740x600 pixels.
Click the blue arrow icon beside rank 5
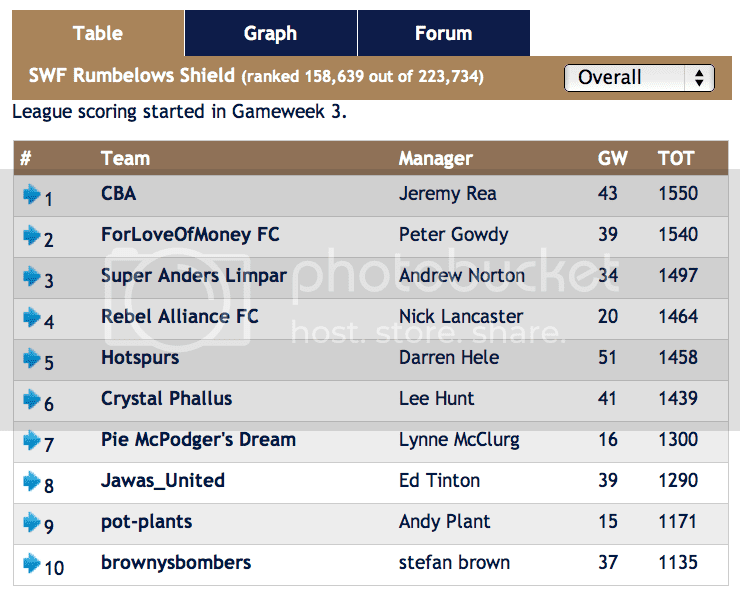click(x=32, y=358)
